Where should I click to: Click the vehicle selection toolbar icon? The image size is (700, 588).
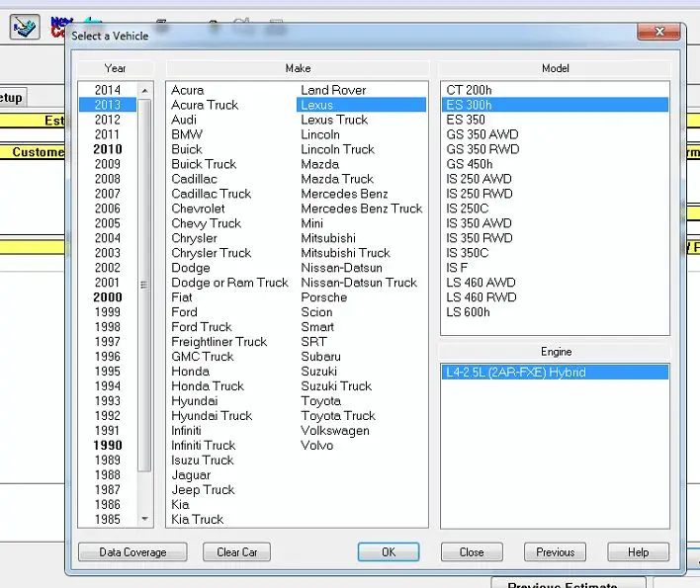click(25, 27)
